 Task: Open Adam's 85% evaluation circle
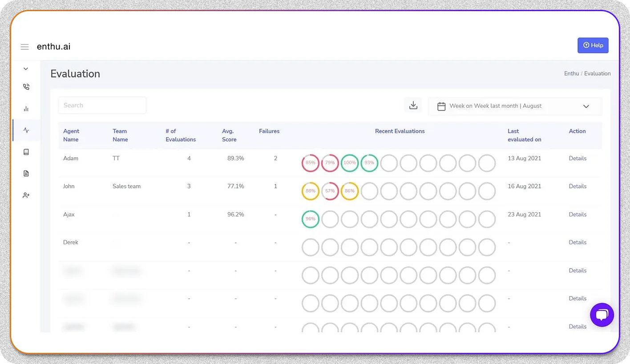(x=311, y=163)
